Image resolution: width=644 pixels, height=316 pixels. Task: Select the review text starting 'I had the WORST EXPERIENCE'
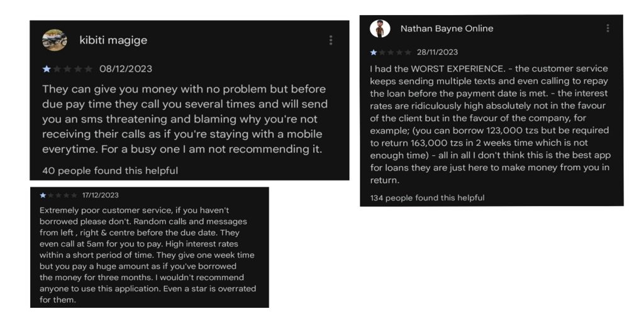(x=490, y=124)
